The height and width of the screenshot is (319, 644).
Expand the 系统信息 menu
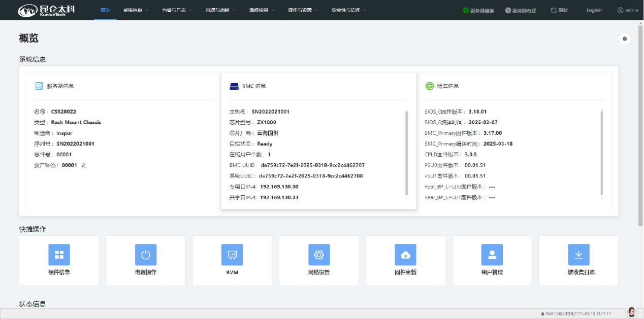(136, 10)
